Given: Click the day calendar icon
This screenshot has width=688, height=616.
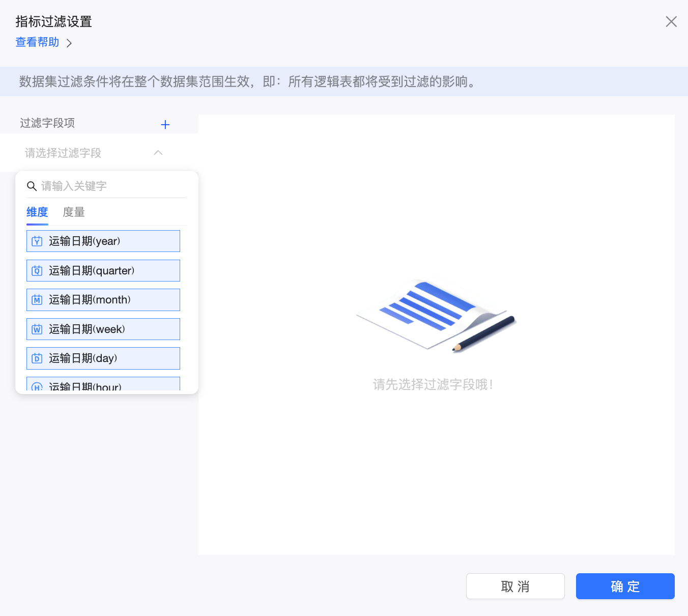Looking at the screenshot, I should pos(37,358).
